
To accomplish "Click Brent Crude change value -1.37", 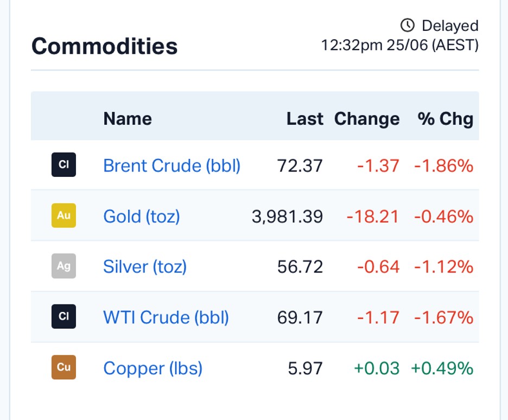I will coord(378,166).
